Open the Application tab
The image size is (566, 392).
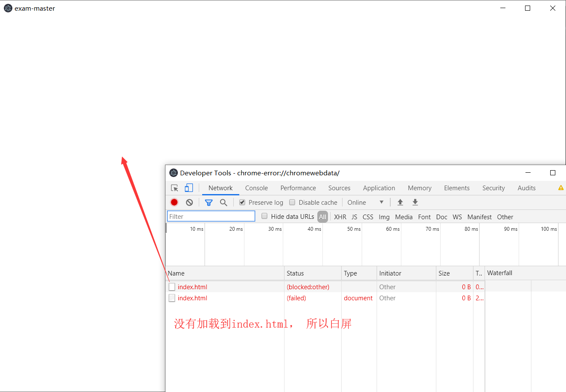[379, 188]
